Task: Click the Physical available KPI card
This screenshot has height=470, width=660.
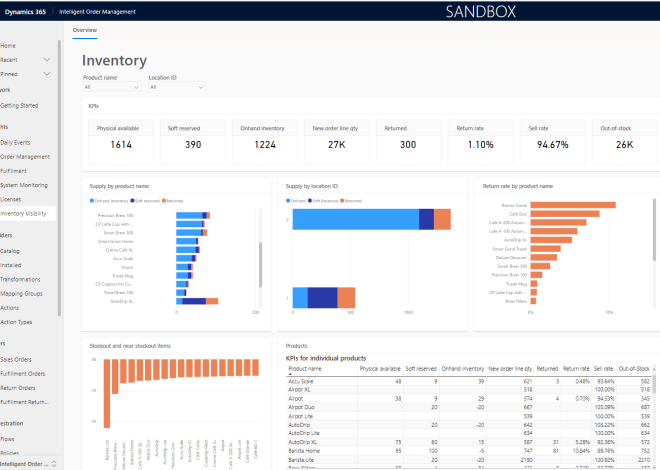Action: [x=121, y=142]
